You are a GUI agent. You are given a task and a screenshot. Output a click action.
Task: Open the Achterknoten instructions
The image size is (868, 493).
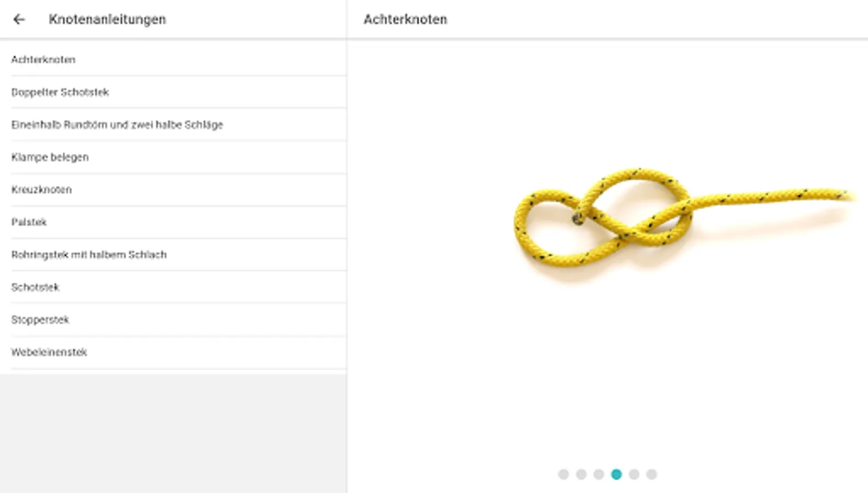(173, 59)
